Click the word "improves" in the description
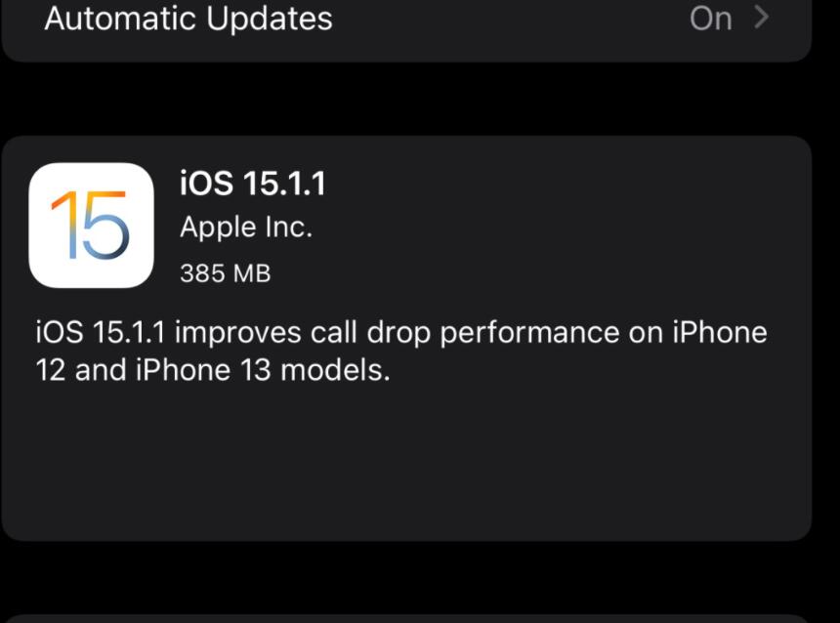840x623 pixels. pos(237,333)
